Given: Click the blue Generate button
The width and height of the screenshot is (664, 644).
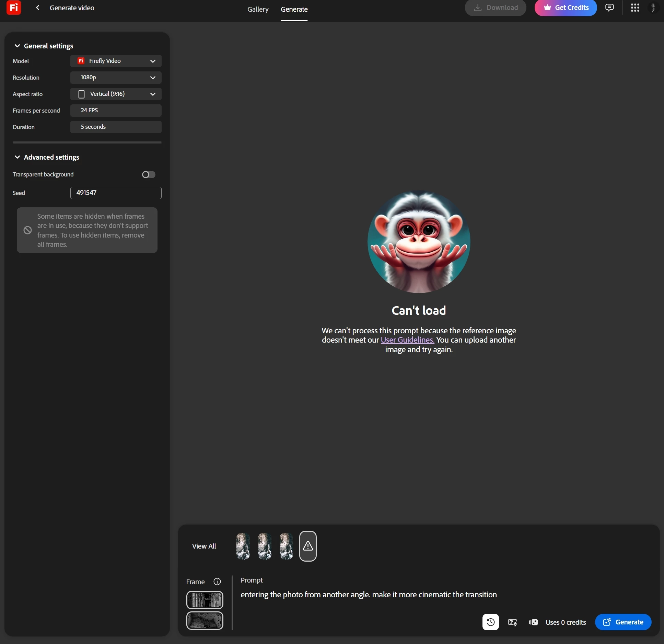Looking at the screenshot, I should (x=623, y=622).
